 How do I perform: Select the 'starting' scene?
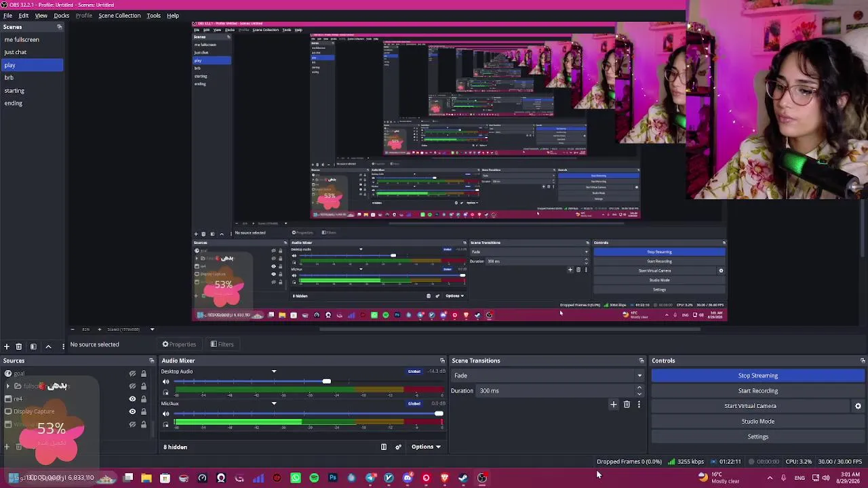coord(32,91)
